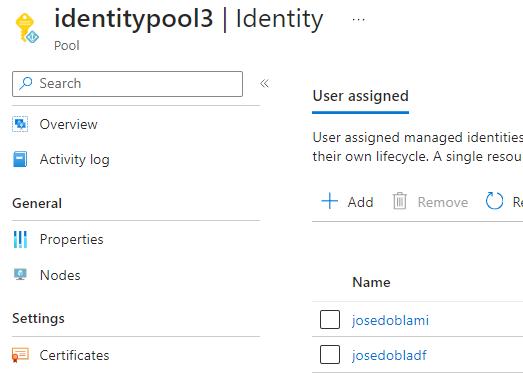Check the box for josedoblami
The image size is (523, 379).
pos(330,320)
